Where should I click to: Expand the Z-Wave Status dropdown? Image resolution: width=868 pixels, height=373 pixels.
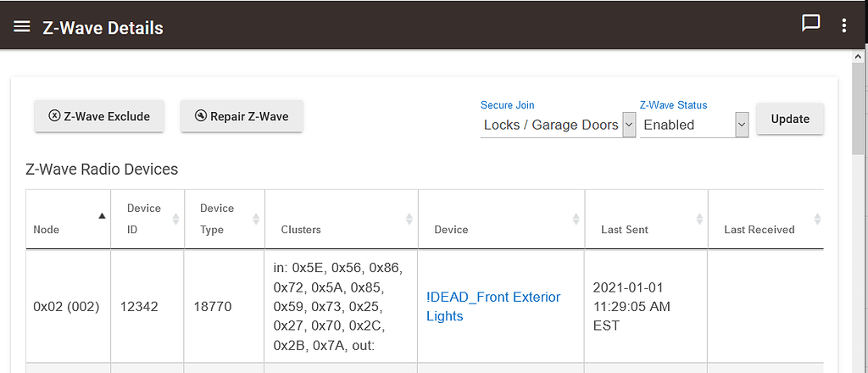click(x=742, y=125)
